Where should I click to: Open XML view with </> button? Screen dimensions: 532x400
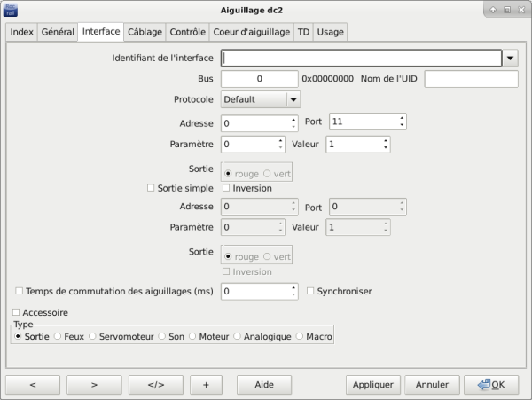[155, 385]
